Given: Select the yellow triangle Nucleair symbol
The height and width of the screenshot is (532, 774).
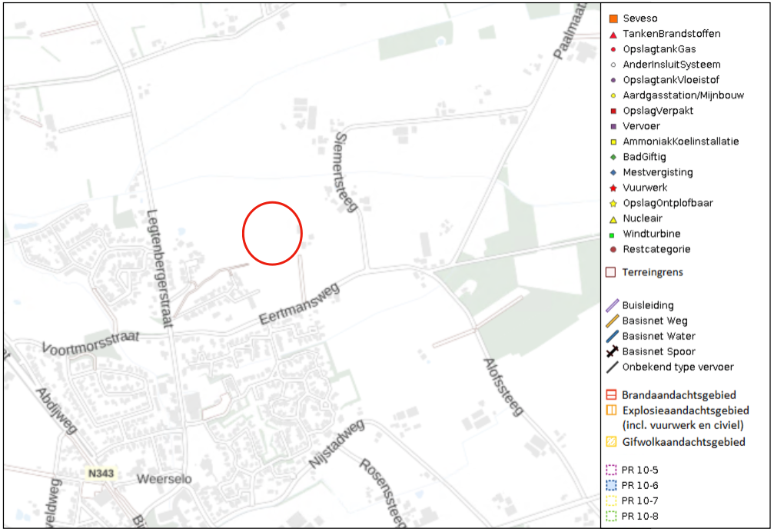Looking at the screenshot, I should [613, 219].
